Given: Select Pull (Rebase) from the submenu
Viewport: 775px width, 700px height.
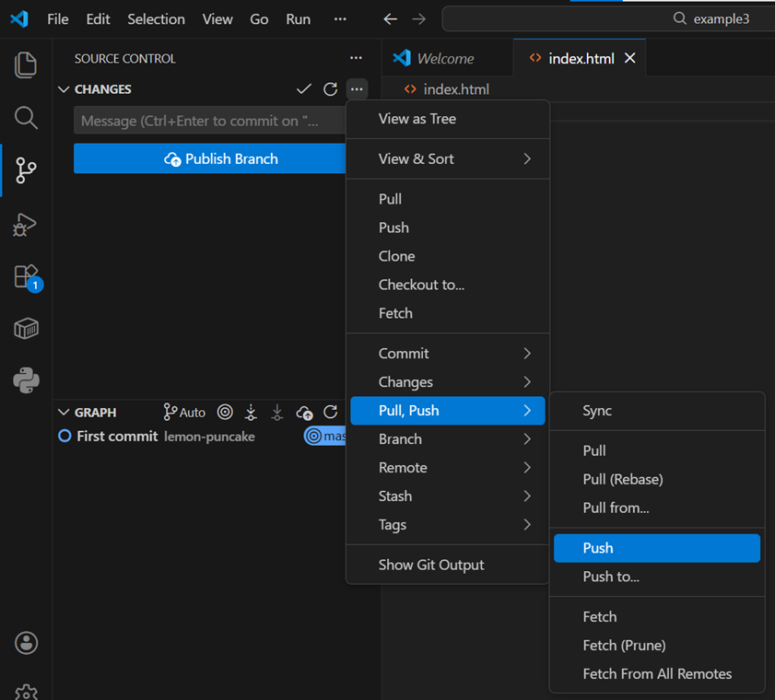Looking at the screenshot, I should coord(623,479).
